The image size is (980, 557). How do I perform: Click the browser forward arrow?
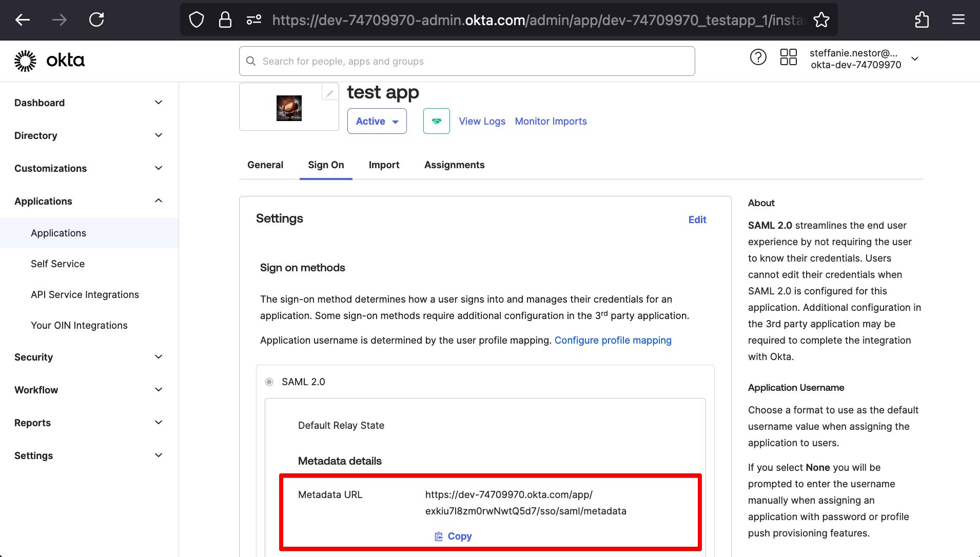click(x=60, y=20)
